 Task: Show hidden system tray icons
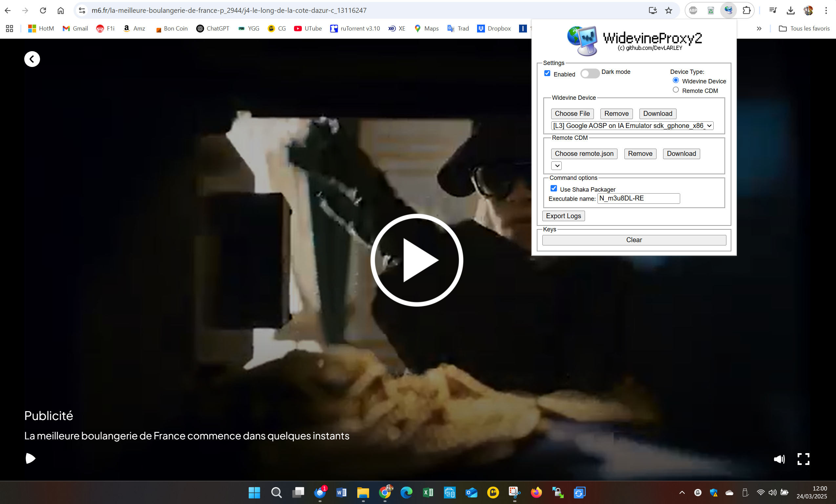(x=682, y=493)
